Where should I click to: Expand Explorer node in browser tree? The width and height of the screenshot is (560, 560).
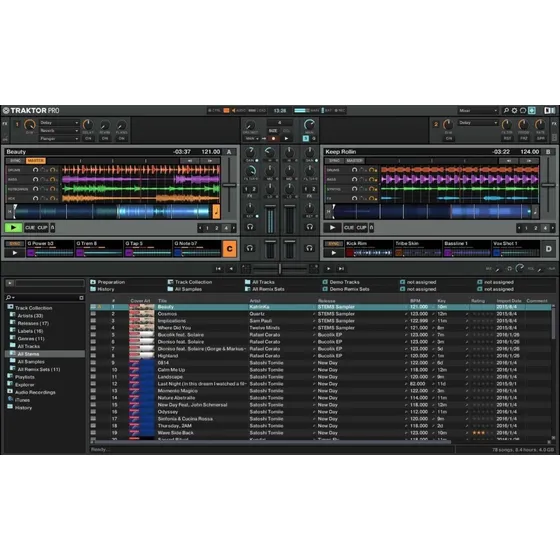click(10, 384)
